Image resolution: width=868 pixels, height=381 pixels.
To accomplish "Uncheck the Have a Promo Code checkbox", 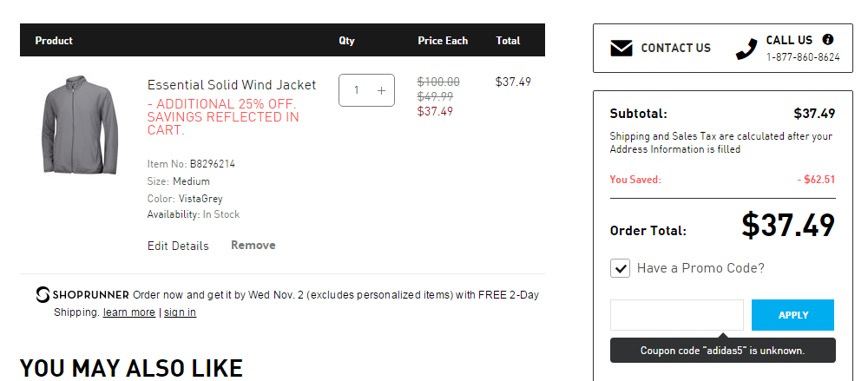I will pos(620,268).
